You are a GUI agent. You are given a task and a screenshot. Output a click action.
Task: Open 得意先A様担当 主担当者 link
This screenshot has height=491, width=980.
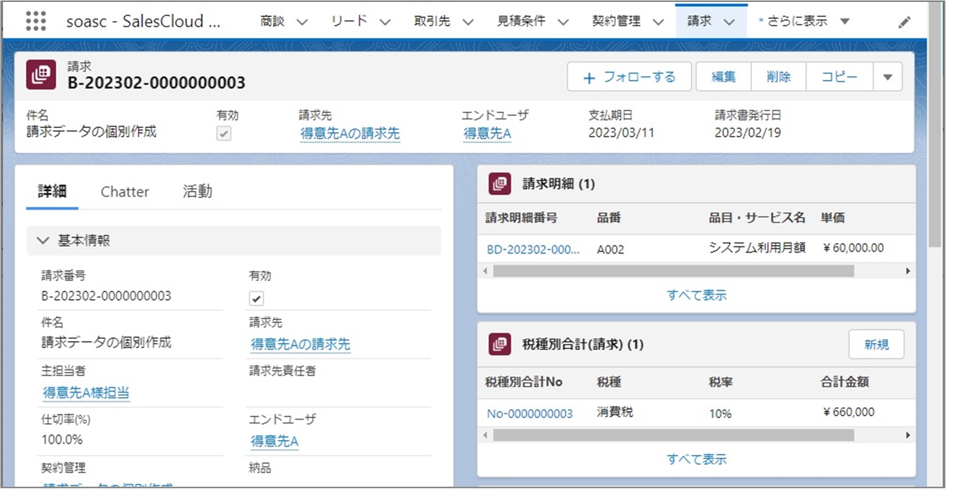[x=86, y=393]
